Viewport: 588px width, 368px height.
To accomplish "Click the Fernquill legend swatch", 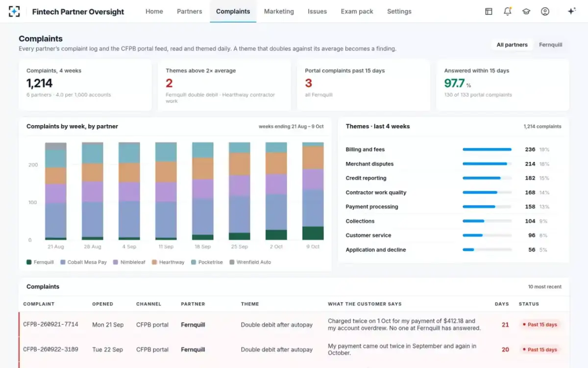I will tap(29, 262).
